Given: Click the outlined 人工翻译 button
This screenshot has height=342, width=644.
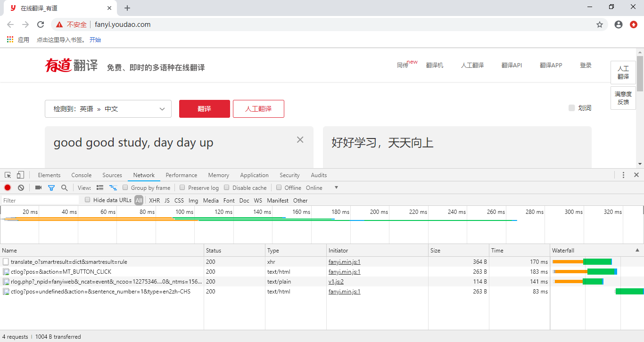Looking at the screenshot, I should click(258, 109).
